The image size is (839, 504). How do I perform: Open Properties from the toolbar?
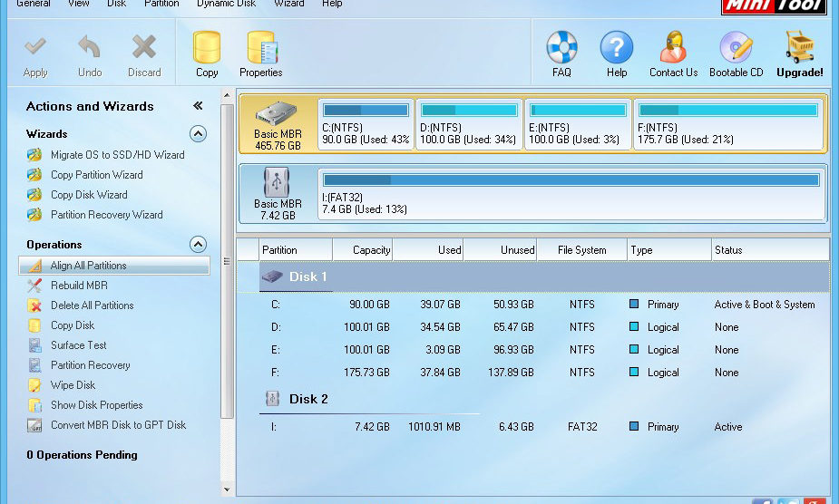click(x=261, y=48)
